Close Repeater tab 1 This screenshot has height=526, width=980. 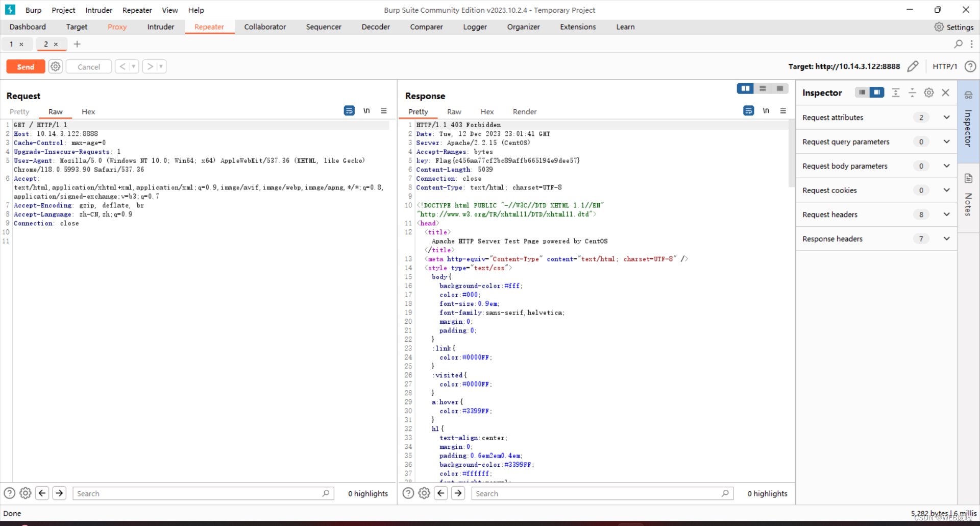[21, 44]
